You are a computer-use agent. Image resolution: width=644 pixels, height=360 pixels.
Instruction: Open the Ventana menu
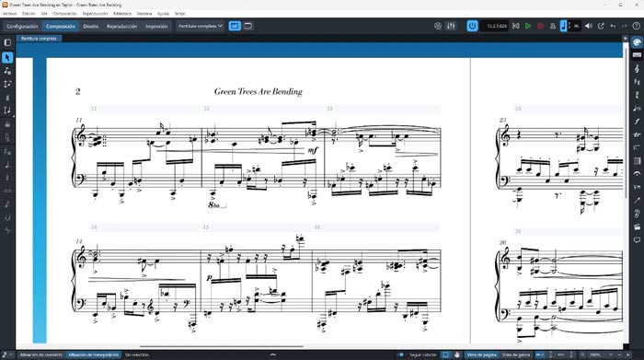[x=144, y=14]
